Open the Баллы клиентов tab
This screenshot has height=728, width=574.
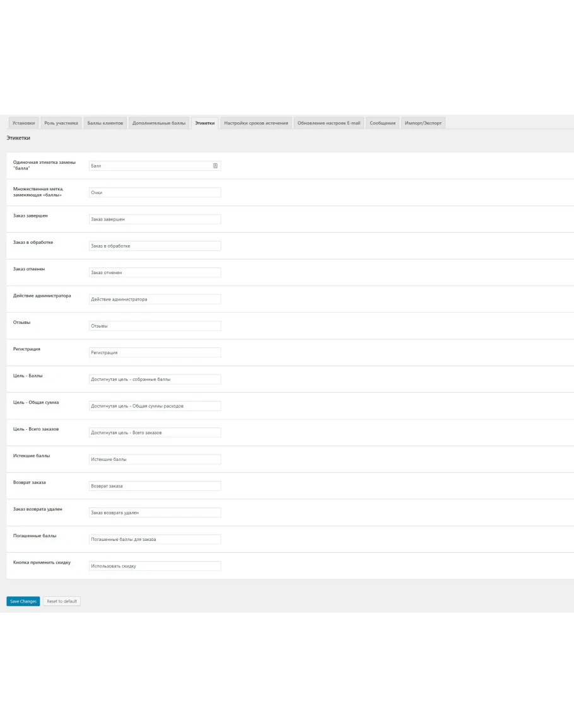[105, 123]
